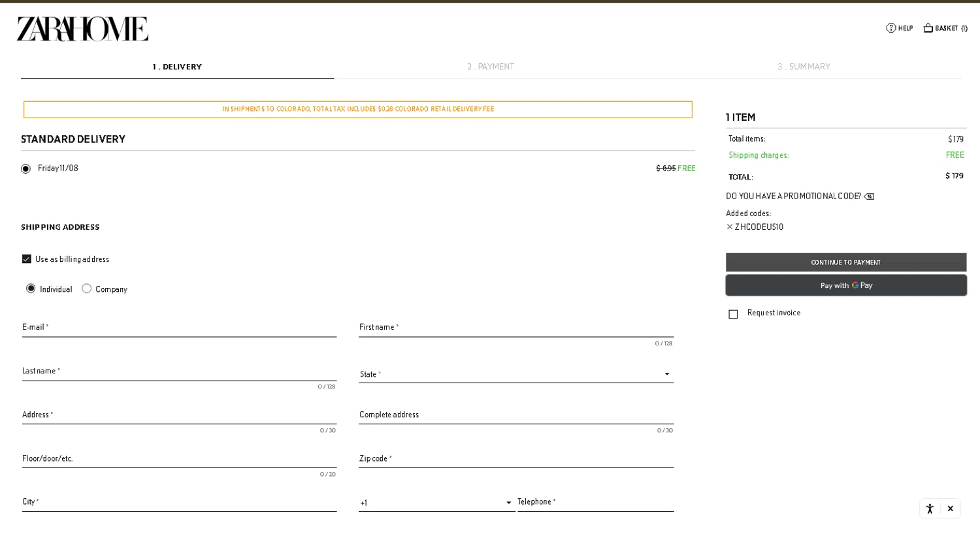Click the Zara Home logo
Image resolution: width=980 pixels, height=536 pixels.
coord(82,29)
